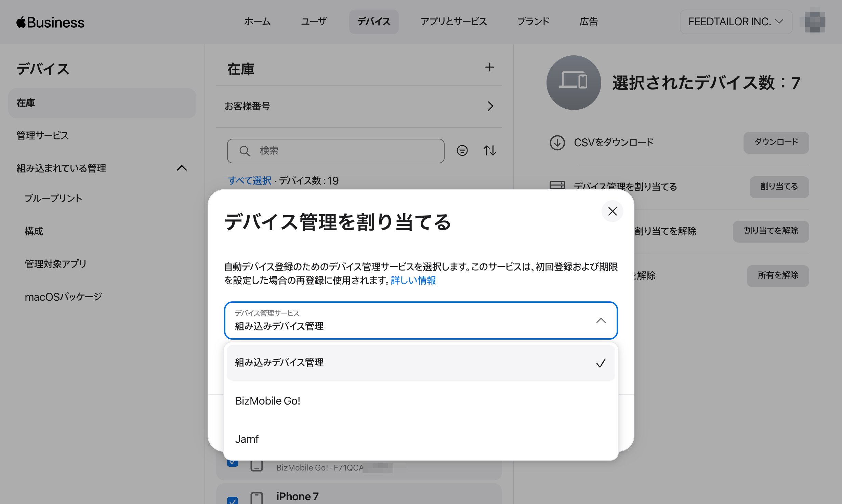
Task: Click the デバイス sidebar heading
Action: pos(43,69)
